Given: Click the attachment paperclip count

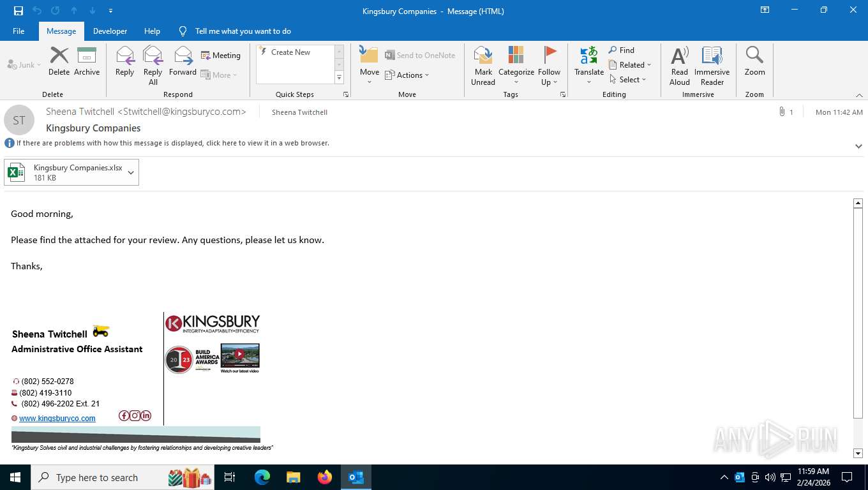Looking at the screenshot, I should pos(786,112).
